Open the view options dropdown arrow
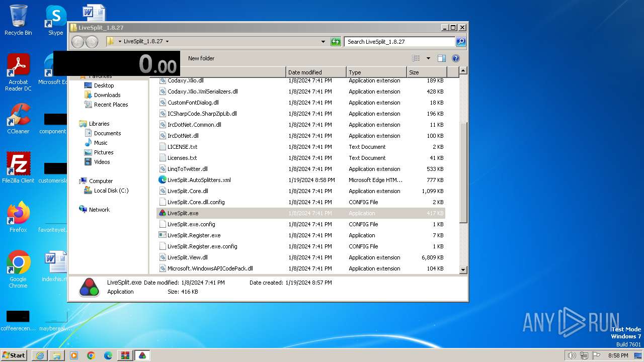644x362 pixels. [x=428, y=58]
